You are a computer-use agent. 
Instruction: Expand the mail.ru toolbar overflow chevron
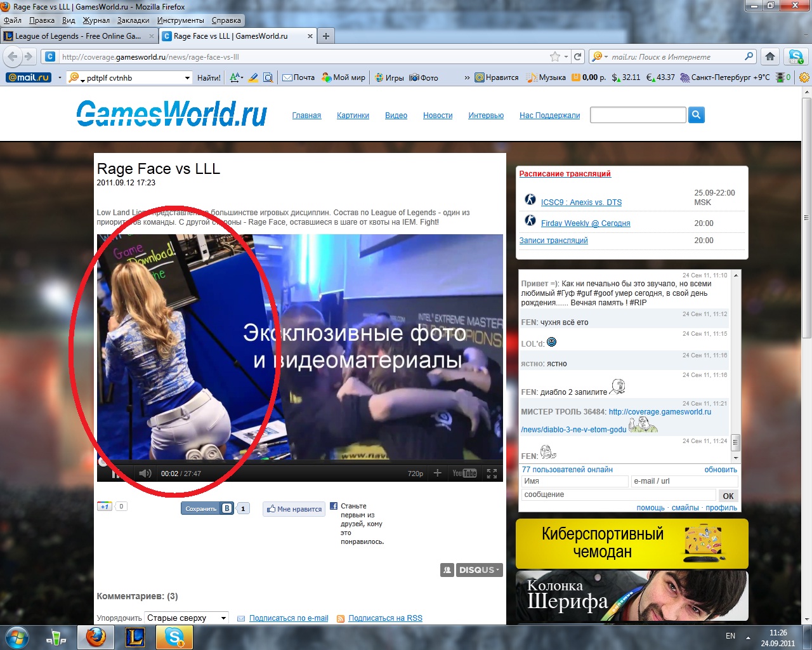click(467, 77)
